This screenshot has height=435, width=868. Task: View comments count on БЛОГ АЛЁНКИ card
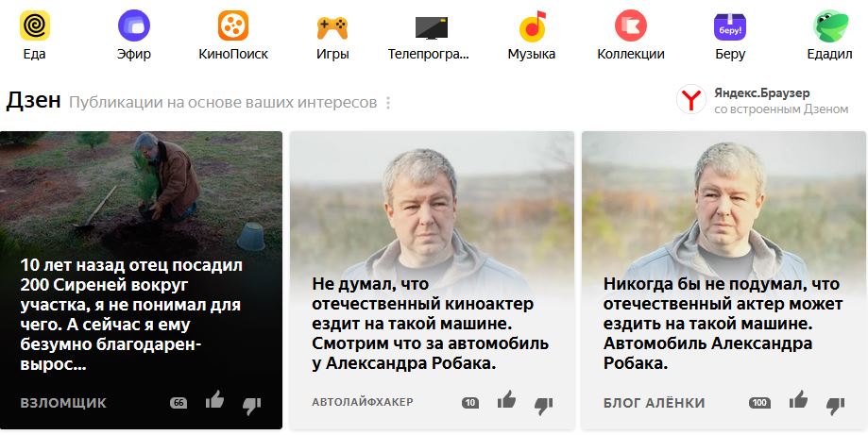pos(759,403)
